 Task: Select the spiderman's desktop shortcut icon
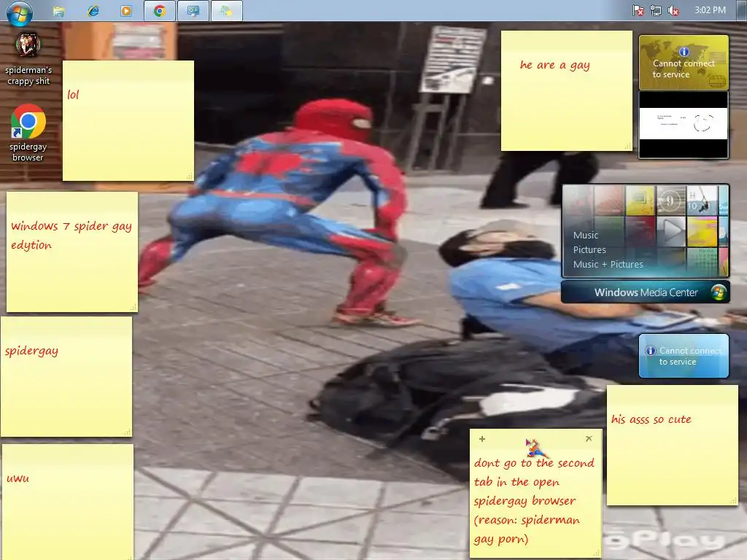click(28, 60)
